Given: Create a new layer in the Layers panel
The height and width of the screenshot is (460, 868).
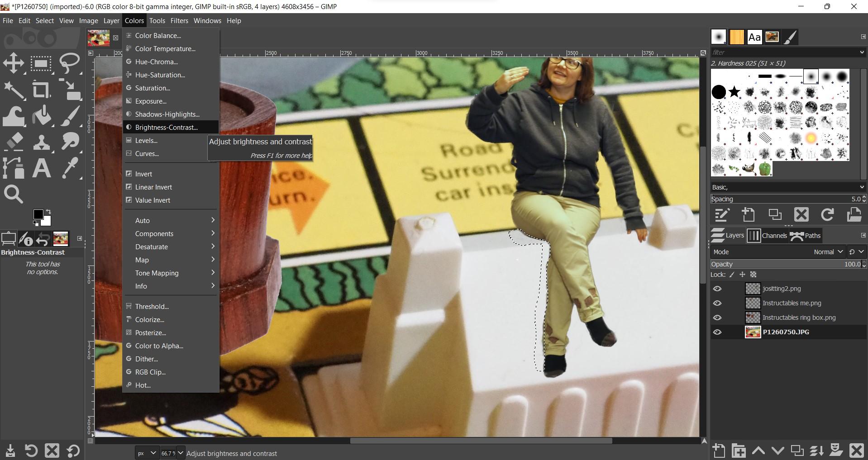Looking at the screenshot, I should click(x=719, y=451).
